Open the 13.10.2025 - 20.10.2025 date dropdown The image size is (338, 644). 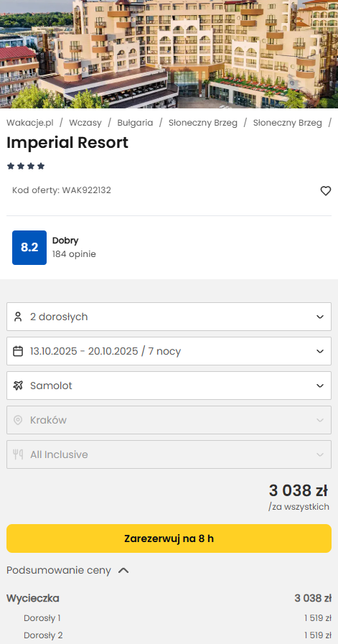[169, 351]
